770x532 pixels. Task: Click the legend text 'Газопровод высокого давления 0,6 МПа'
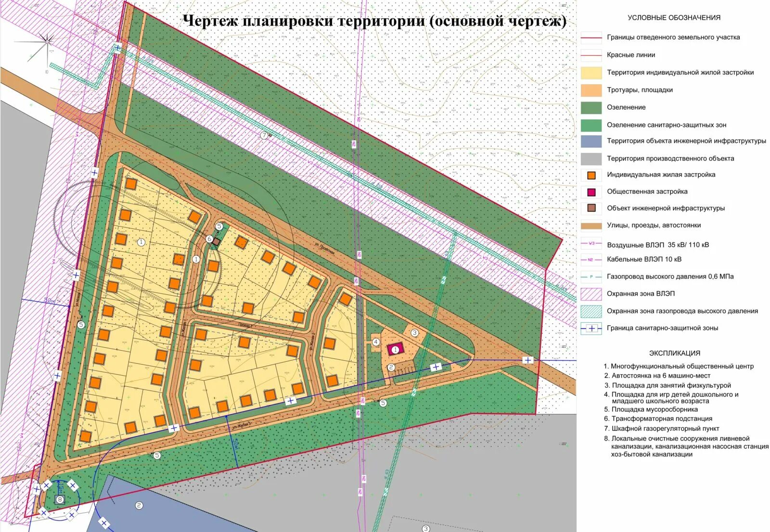coord(670,277)
